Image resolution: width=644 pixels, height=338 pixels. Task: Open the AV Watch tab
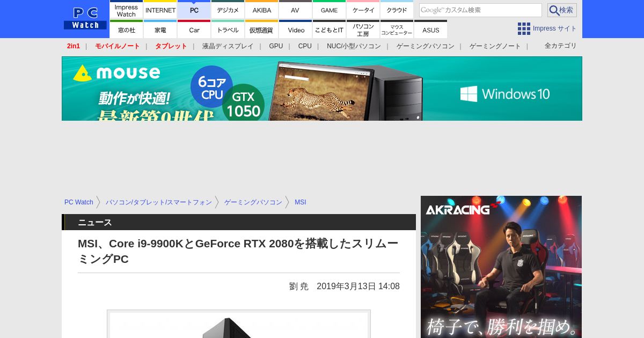pyautogui.click(x=296, y=9)
